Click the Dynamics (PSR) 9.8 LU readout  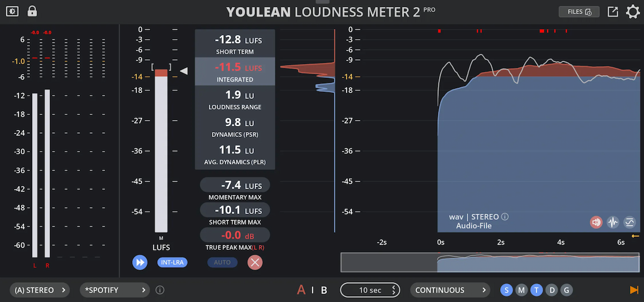click(235, 127)
